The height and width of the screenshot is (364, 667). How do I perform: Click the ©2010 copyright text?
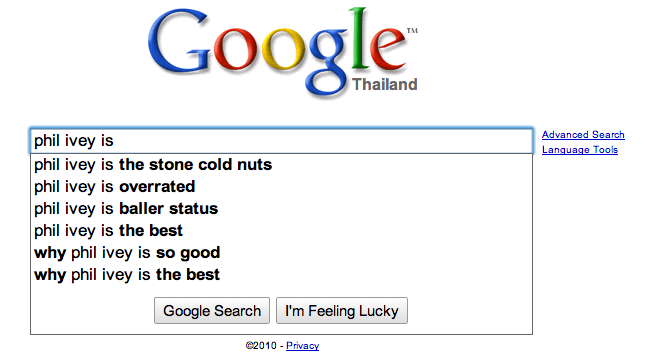point(261,345)
